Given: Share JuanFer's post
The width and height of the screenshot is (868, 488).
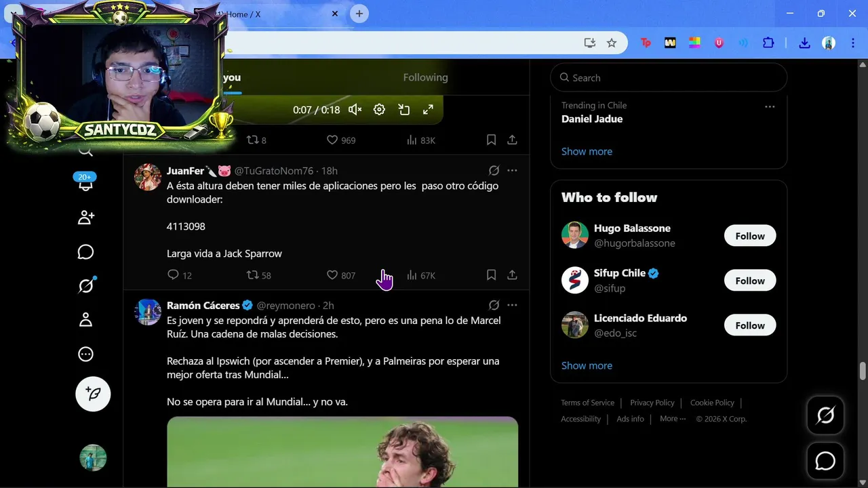Looking at the screenshot, I should tap(512, 274).
